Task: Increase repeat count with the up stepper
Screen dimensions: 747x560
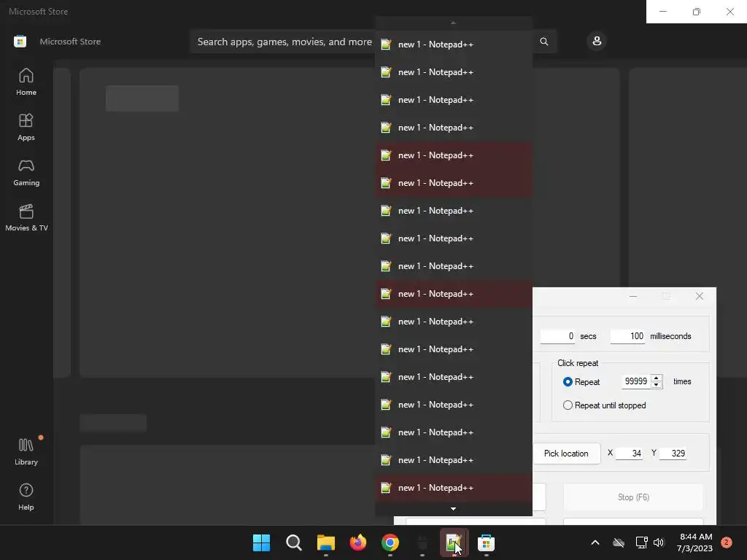Action: coord(657,378)
